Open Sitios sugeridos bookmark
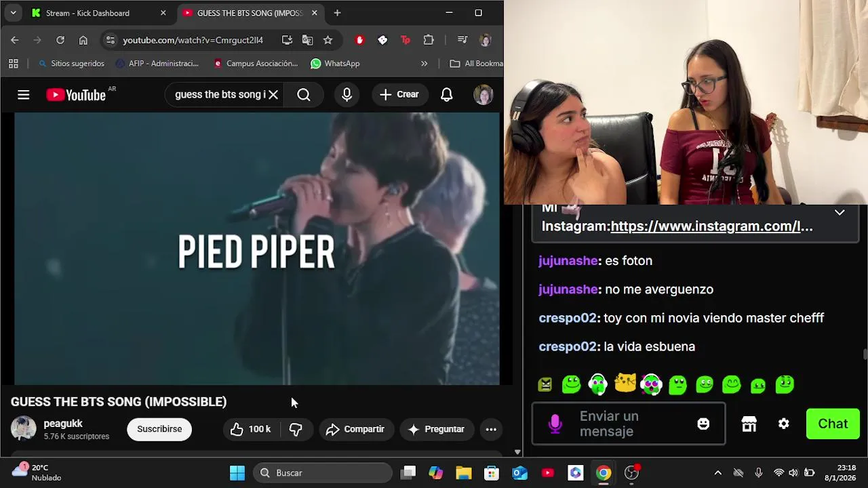The width and height of the screenshot is (868, 488). point(71,64)
